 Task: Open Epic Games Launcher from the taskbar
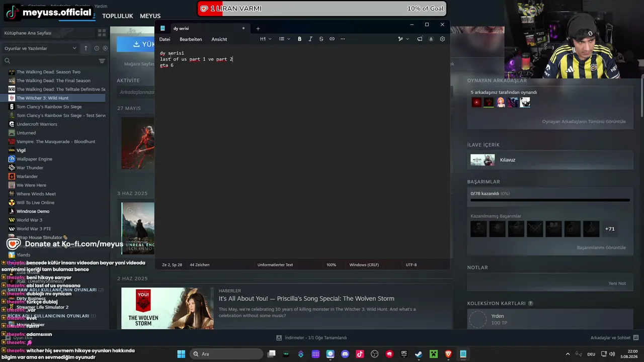point(404,354)
